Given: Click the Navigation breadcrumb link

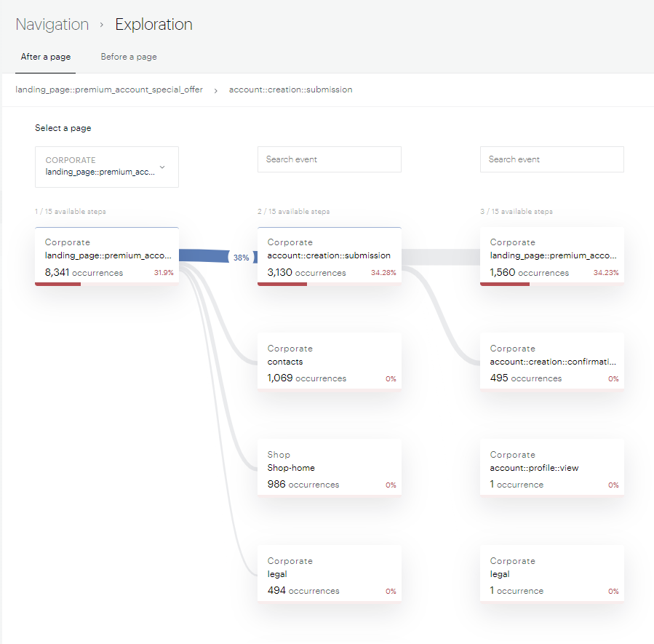Looking at the screenshot, I should click(52, 25).
